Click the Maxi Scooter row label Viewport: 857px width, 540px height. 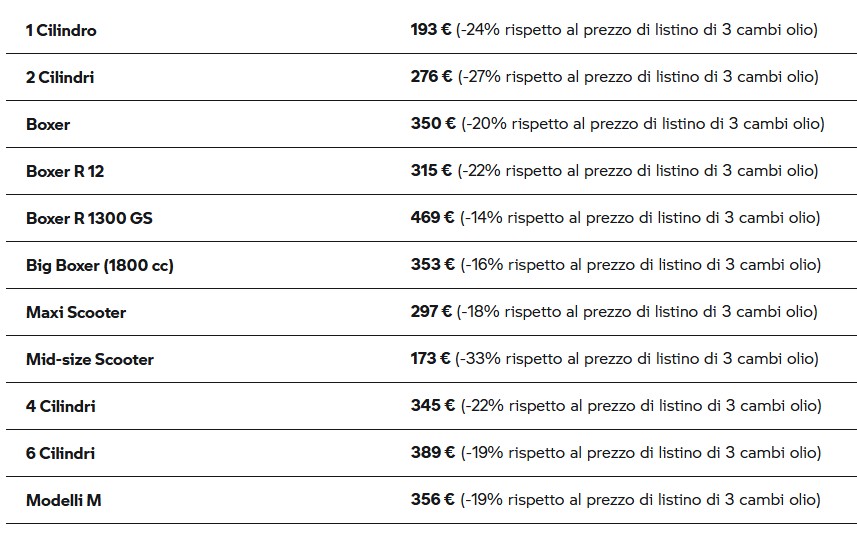(76, 312)
